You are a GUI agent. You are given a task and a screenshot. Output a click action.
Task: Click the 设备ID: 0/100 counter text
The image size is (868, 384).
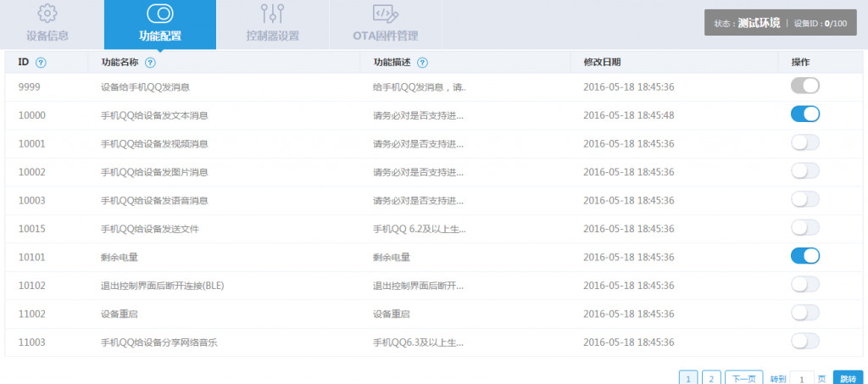point(821,23)
